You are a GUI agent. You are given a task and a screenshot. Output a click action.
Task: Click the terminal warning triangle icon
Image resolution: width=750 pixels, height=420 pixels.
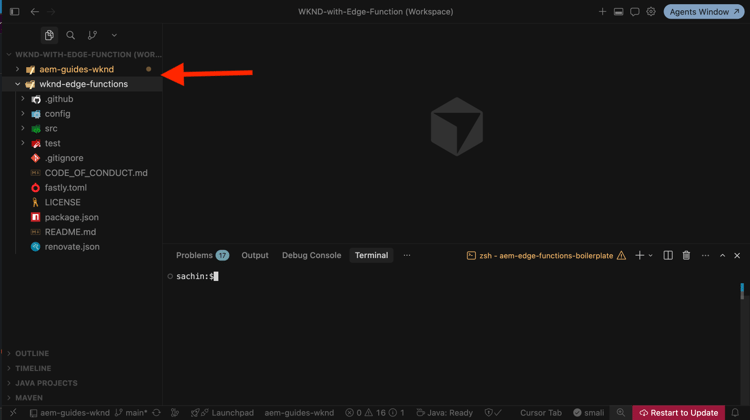pos(621,255)
